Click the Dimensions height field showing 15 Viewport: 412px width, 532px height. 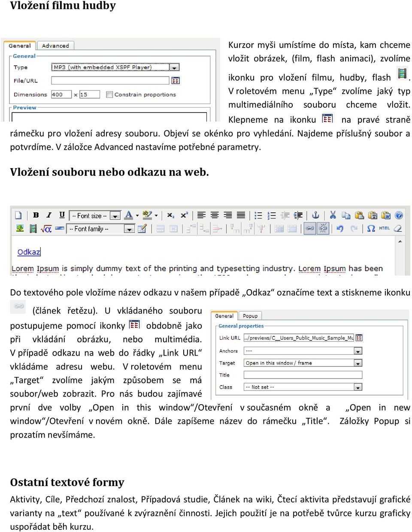pyautogui.click(x=89, y=94)
